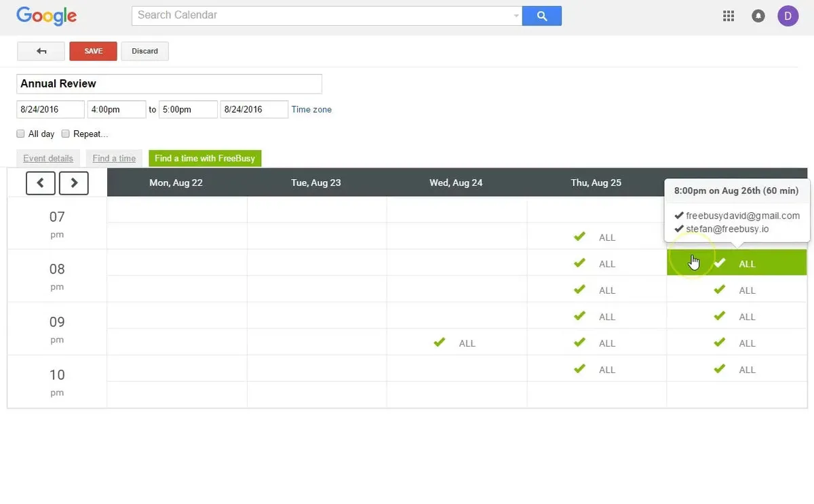Go to next week with right chevron

pos(74,183)
